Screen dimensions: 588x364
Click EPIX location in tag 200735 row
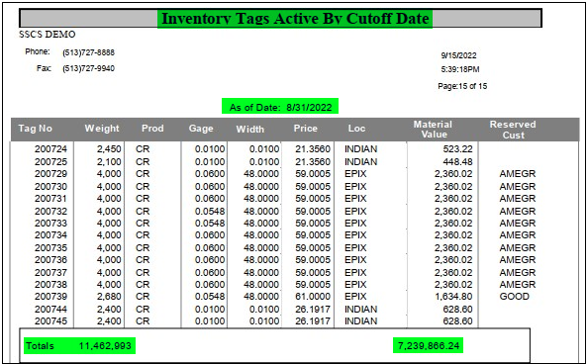pos(355,248)
